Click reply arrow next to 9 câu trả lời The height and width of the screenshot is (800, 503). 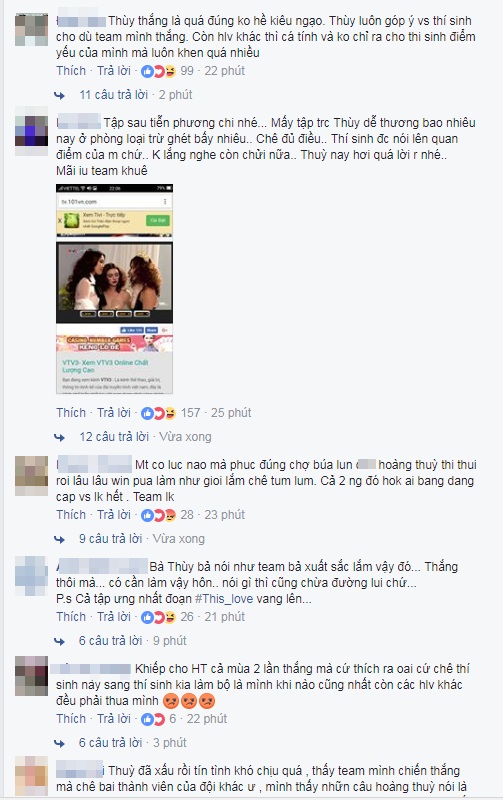coord(60,539)
